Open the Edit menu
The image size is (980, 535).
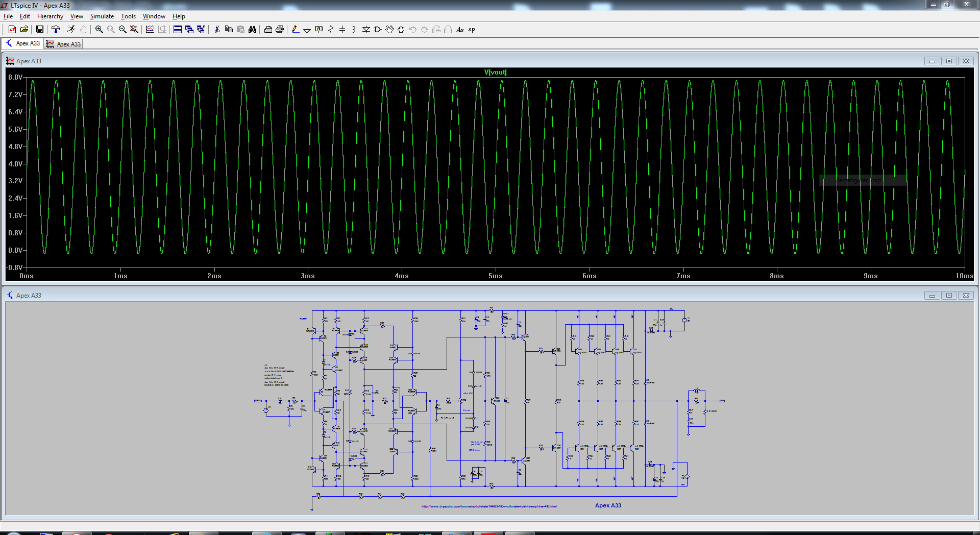[x=25, y=16]
